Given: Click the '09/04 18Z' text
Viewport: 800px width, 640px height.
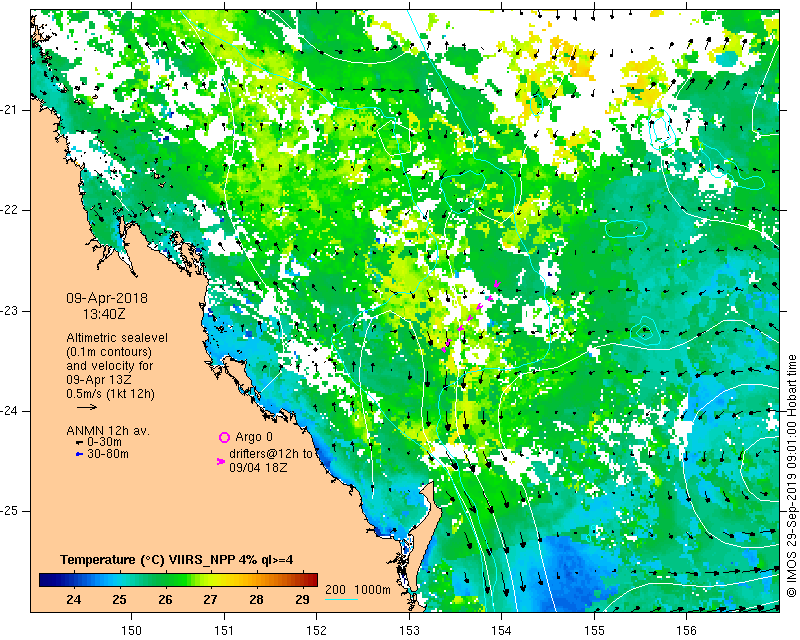Looking at the screenshot, I should tap(258, 467).
